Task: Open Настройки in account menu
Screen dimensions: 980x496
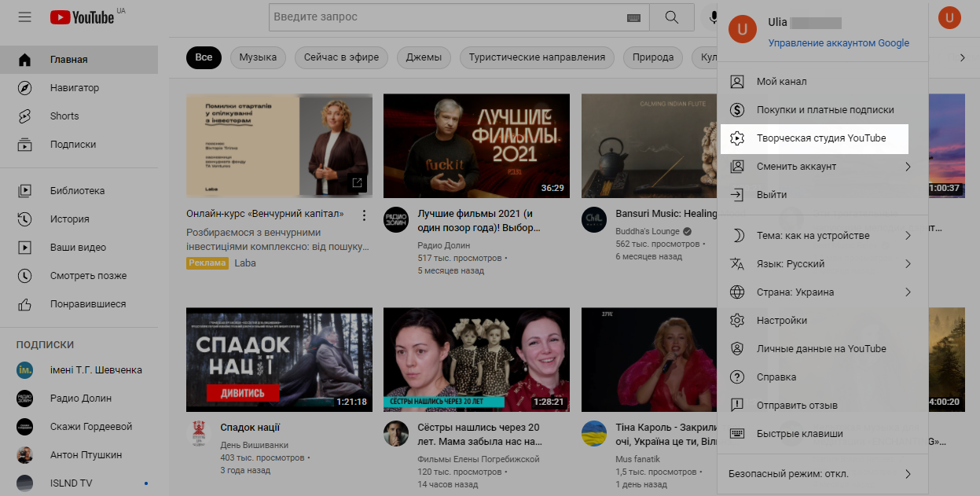Action: point(824,321)
